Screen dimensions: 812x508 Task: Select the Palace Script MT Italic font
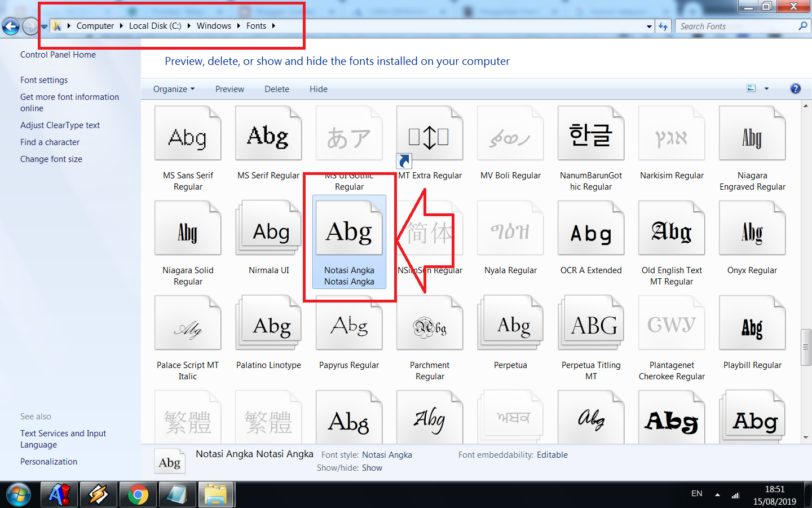188,323
